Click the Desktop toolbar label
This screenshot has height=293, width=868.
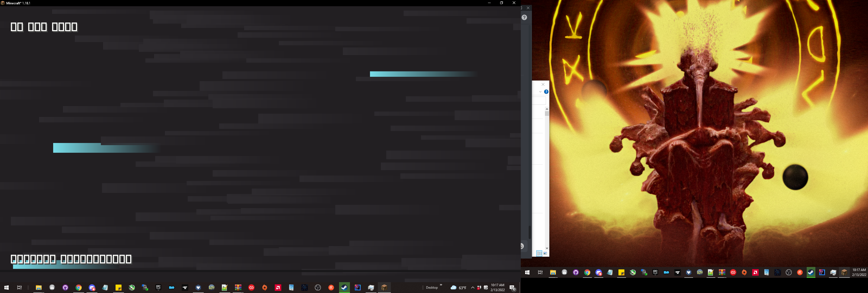[432, 288]
